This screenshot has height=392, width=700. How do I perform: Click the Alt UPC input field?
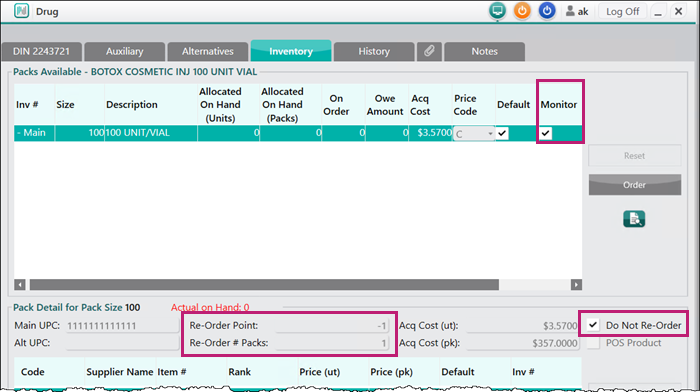click(x=122, y=343)
